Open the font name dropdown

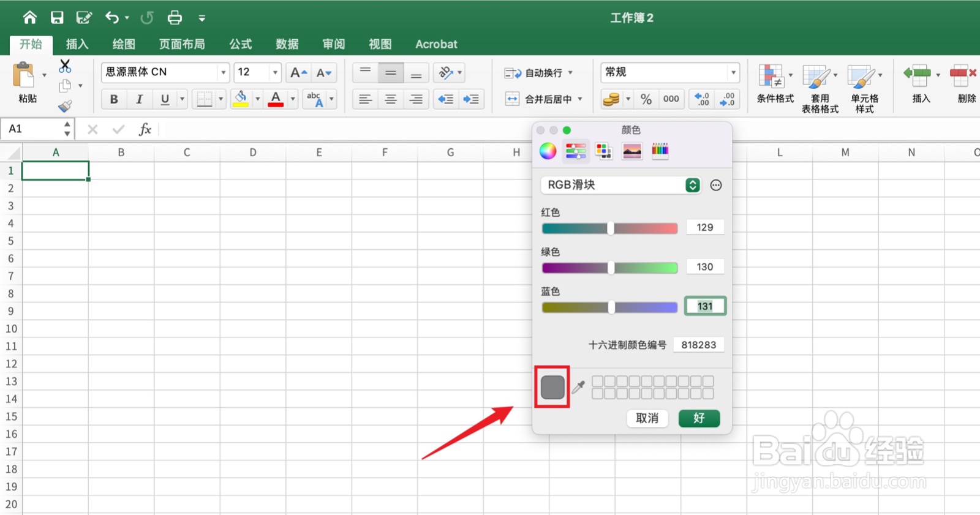(223, 72)
